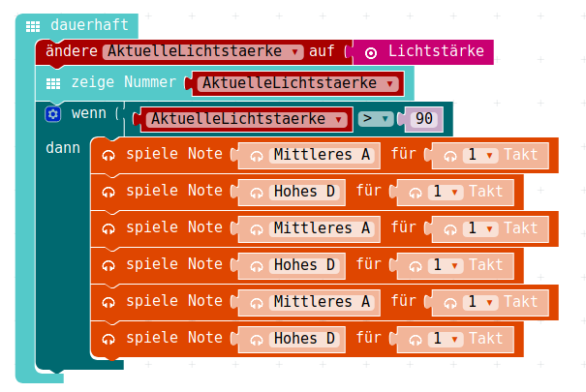The image size is (586, 392).
Task: Click headphone icon of first spiele Note block
Action: [x=108, y=155]
